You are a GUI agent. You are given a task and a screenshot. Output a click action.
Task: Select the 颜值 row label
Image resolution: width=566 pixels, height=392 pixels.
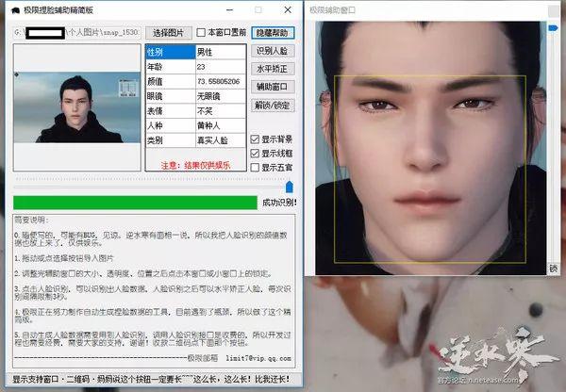coord(171,81)
